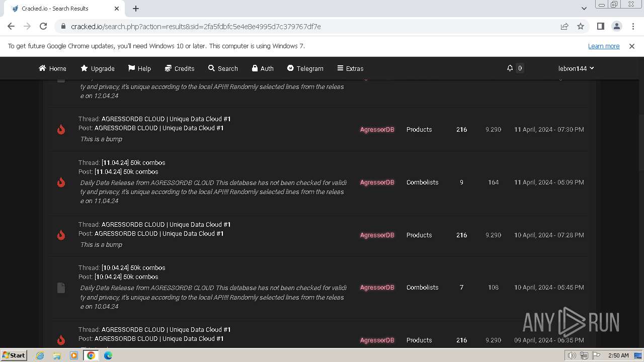Open Chrome profile avatar
The image size is (644, 362).
[616, 26]
